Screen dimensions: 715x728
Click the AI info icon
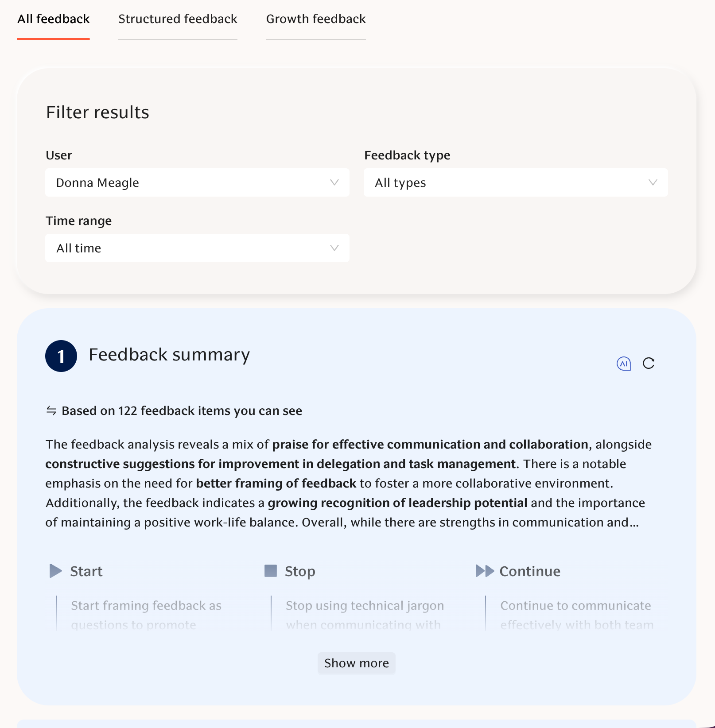[624, 364]
